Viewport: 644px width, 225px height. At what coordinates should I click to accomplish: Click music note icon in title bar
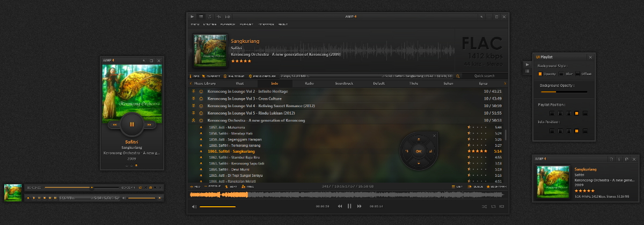(x=210, y=17)
